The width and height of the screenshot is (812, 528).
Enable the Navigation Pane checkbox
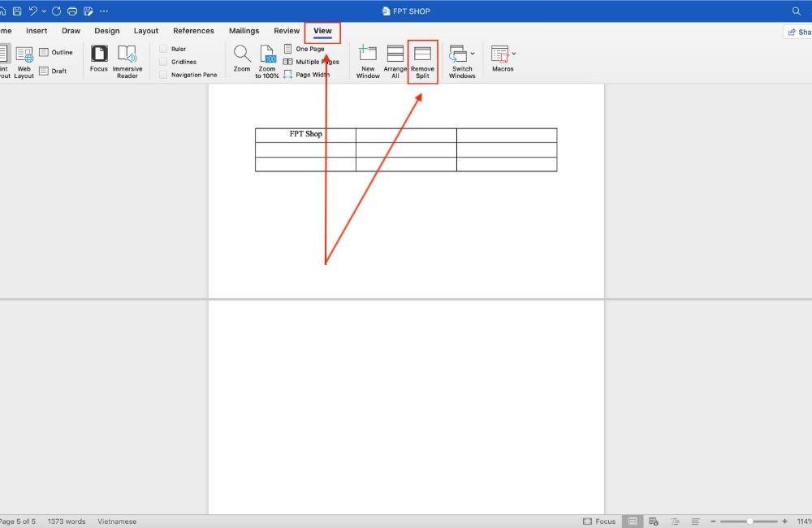pos(163,75)
